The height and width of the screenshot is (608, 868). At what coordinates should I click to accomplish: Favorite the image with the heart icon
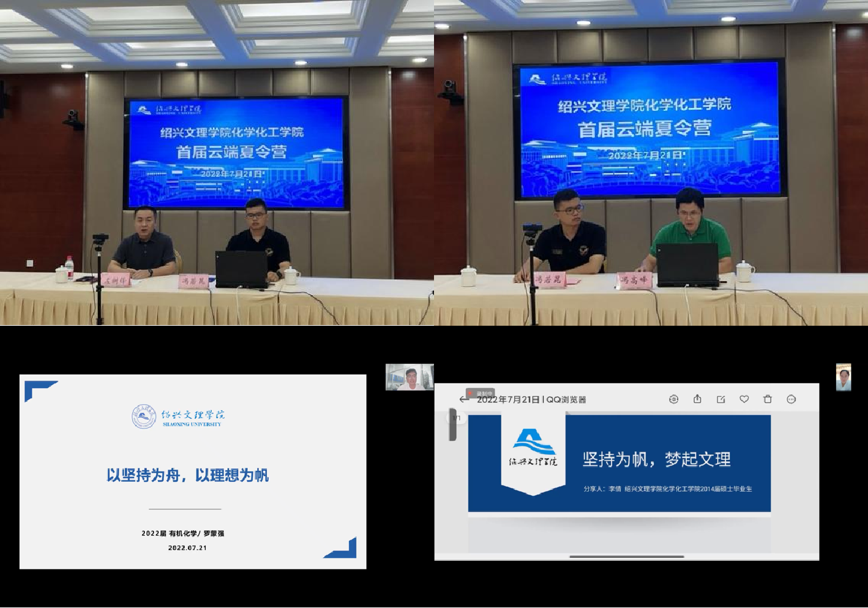coord(744,399)
